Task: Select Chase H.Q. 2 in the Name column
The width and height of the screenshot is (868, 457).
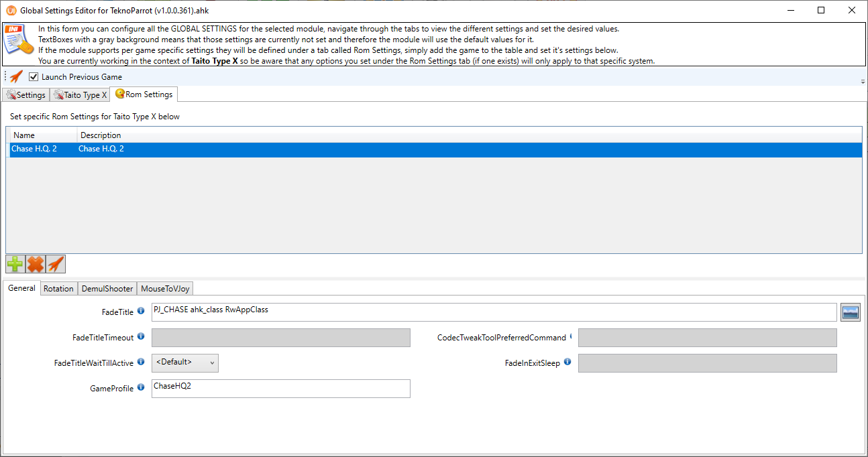Action: [34, 149]
